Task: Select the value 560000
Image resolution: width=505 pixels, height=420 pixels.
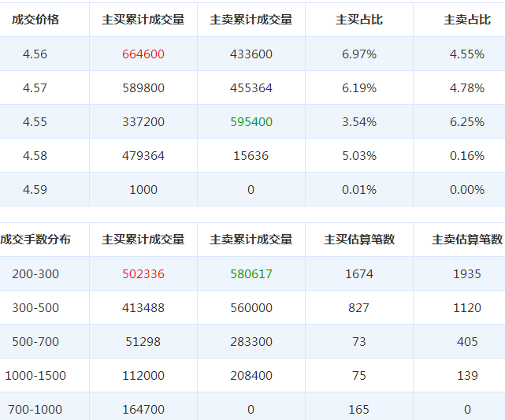Action: 251,307
